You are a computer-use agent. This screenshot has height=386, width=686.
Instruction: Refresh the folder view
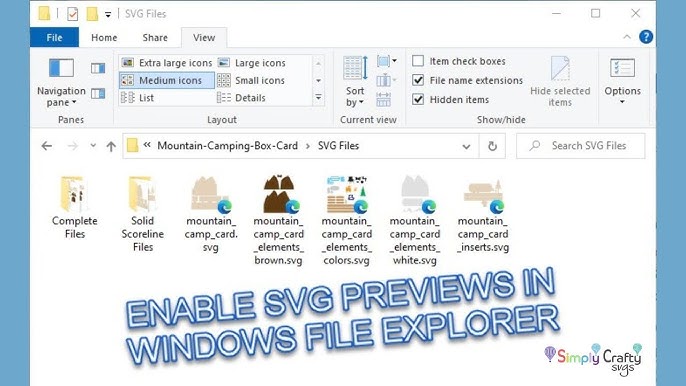[x=492, y=146]
